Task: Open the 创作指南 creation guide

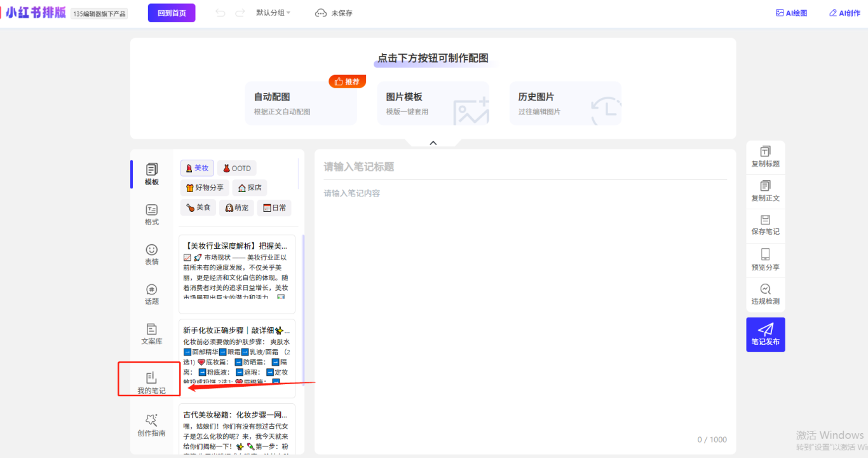Action: (151, 426)
